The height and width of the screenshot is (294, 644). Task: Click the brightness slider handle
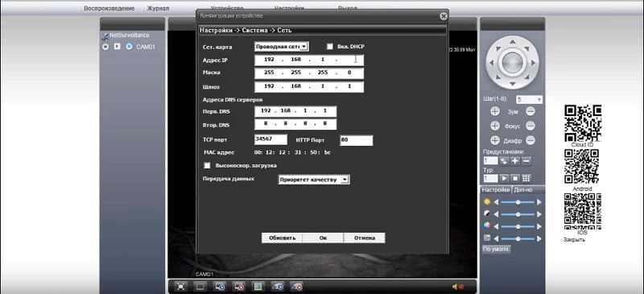pyautogui.click(x=518, y=202)
